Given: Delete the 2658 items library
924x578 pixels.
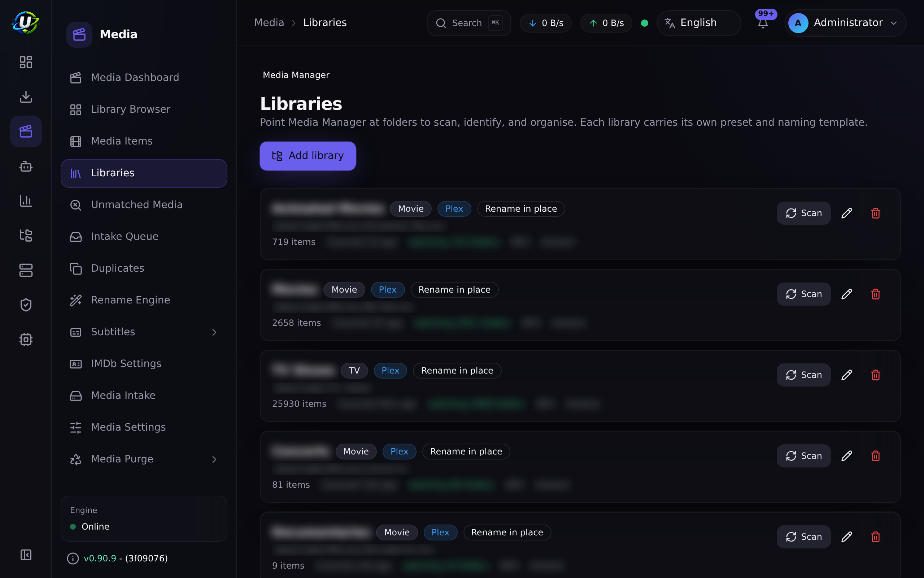Looking at the screenshot, I should click(x=876, y=294).
